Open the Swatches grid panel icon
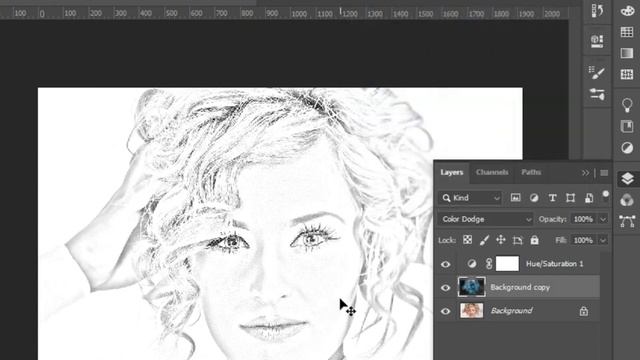 coord(627,32)
